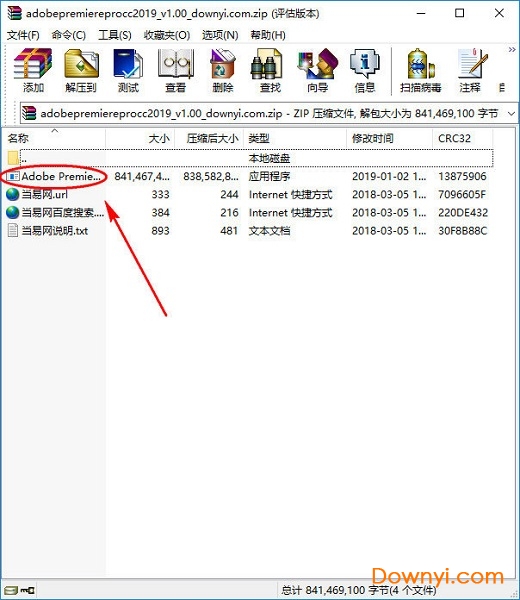The height and width of the screenshot is (600, 520).
Task: Select the parent folder '..' icon
Action: (13, 158)
